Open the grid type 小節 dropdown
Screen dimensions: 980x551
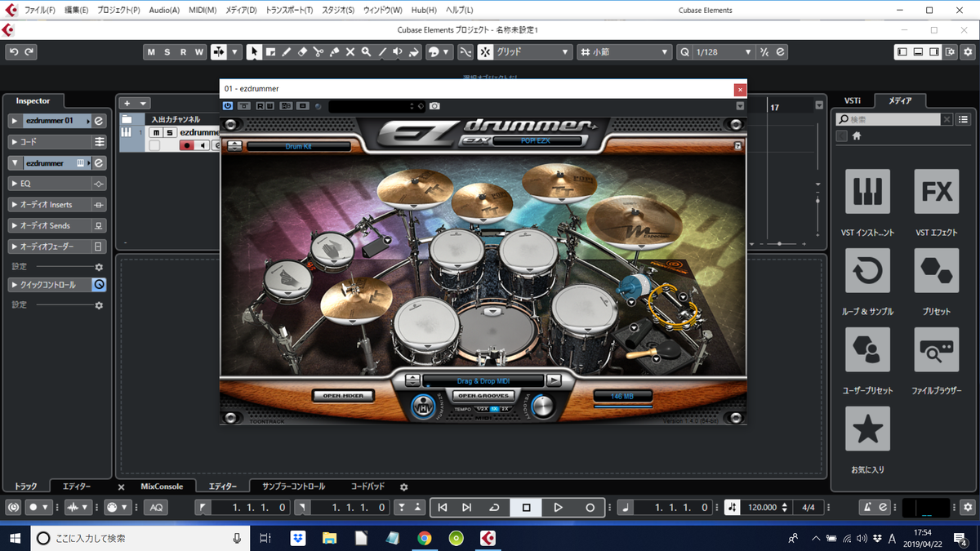[624, 52]
